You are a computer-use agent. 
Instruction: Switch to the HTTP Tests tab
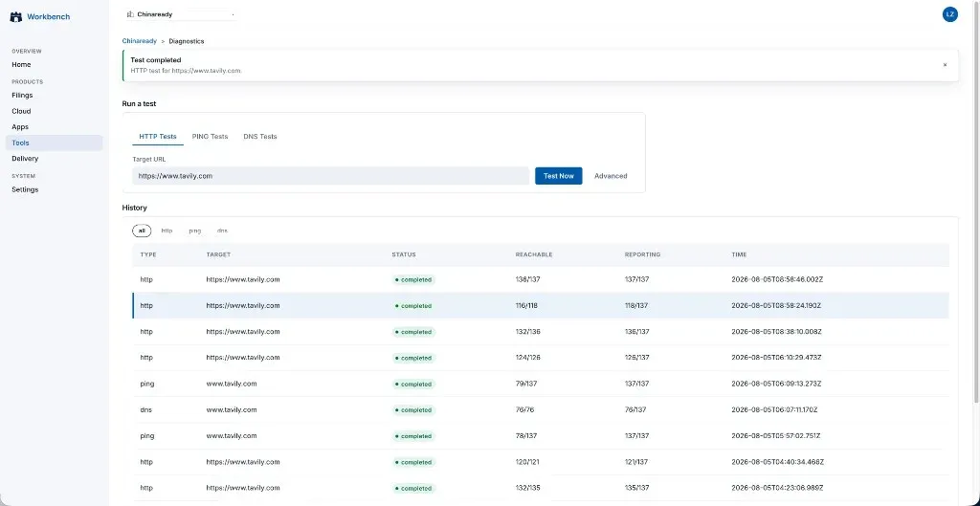[x=158, y=136]
